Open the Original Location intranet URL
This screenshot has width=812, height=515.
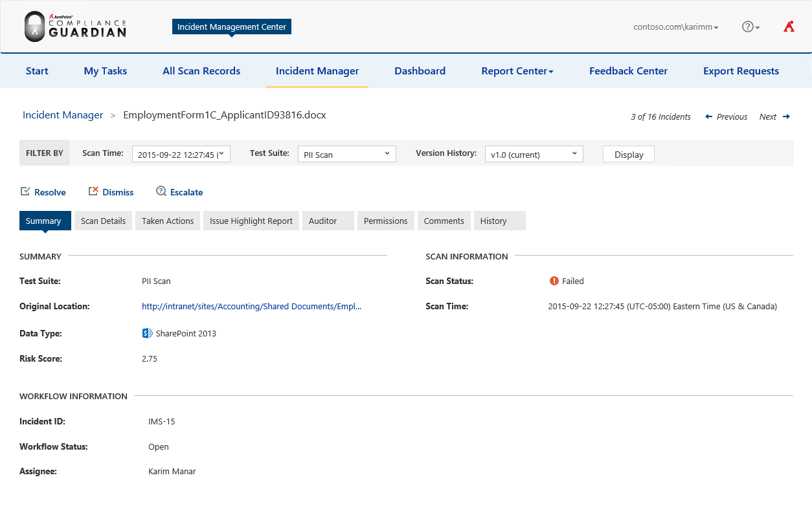pos(252,306)
